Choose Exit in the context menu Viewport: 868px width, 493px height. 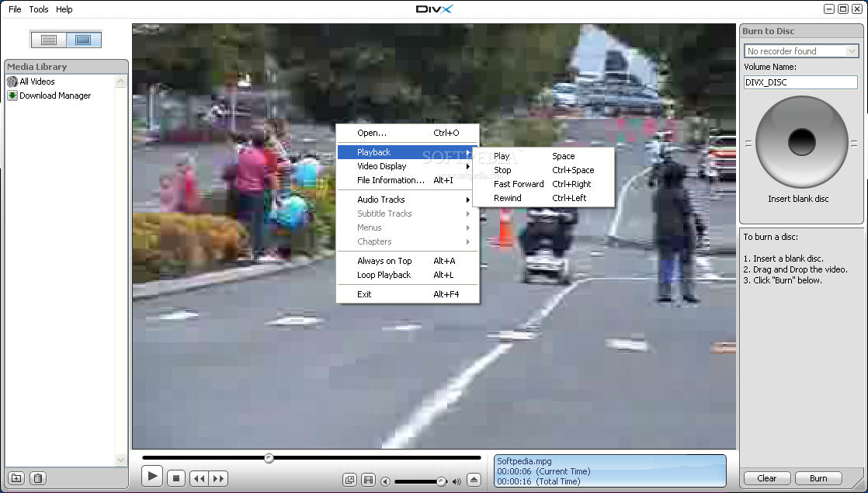point(408,294)
